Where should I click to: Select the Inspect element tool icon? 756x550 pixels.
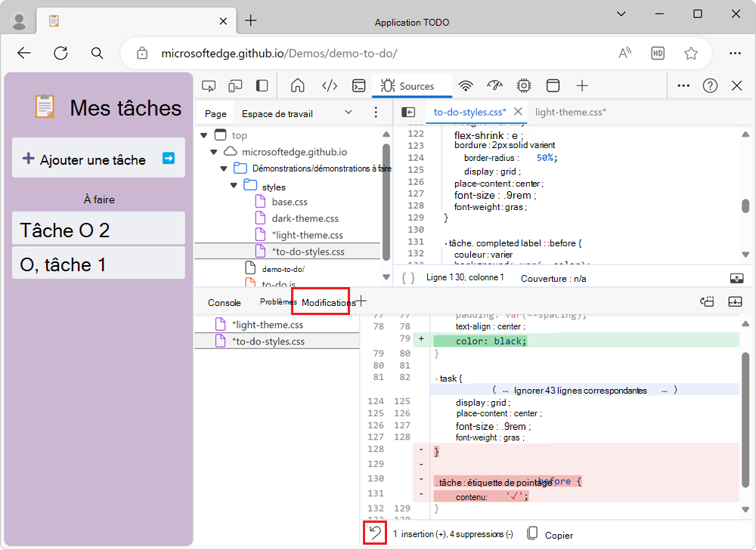pos(209,85)
